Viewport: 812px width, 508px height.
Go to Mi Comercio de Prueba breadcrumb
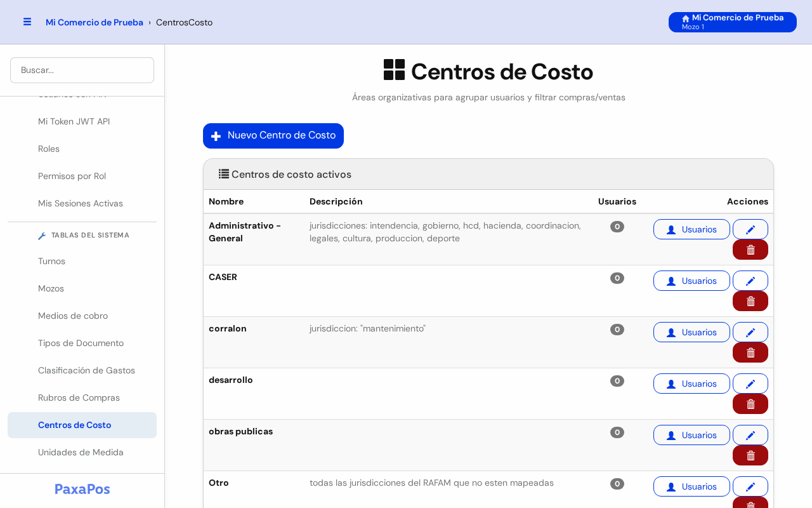coord(95,22)
